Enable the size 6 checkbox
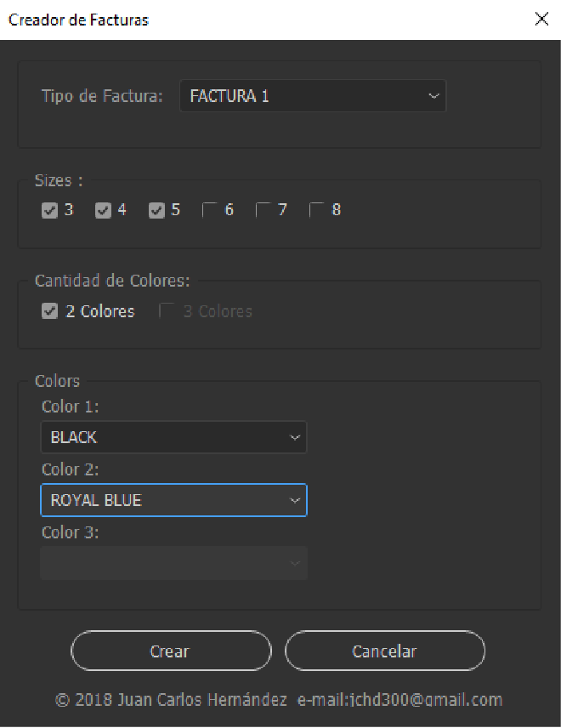This screenshot has width=561, height=728. point(210,210)
